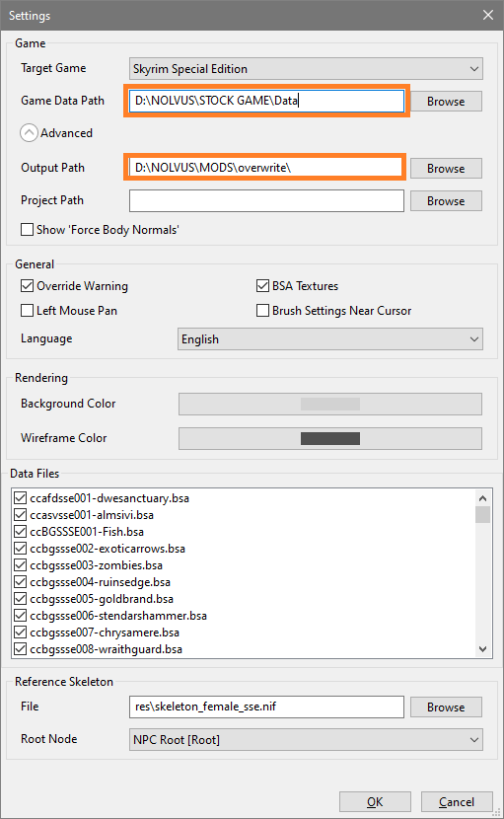Viewport: 504px width, 819px height.
Task: Browse for the Output Path
Action: (446, 168)
